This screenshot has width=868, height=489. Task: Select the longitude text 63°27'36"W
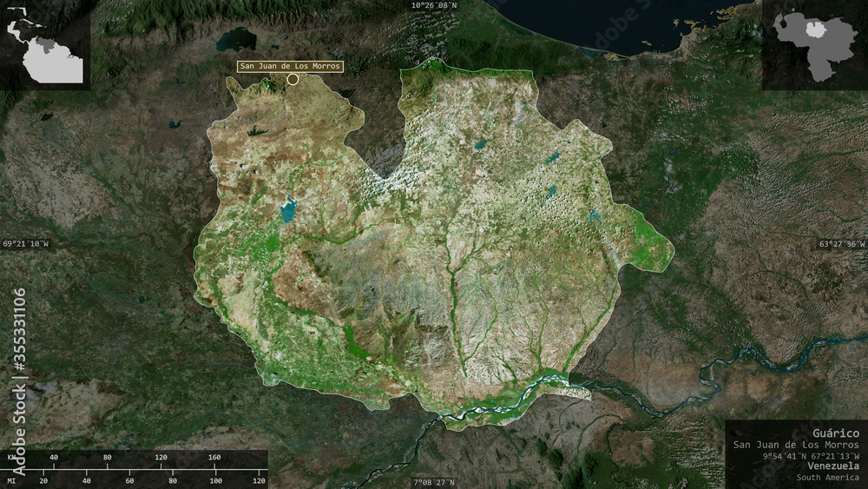pyautogui.click(x=842, y=244)
